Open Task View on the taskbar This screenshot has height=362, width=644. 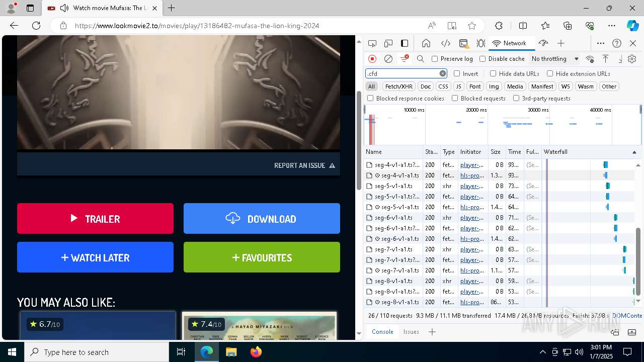(x=181, y=352)
